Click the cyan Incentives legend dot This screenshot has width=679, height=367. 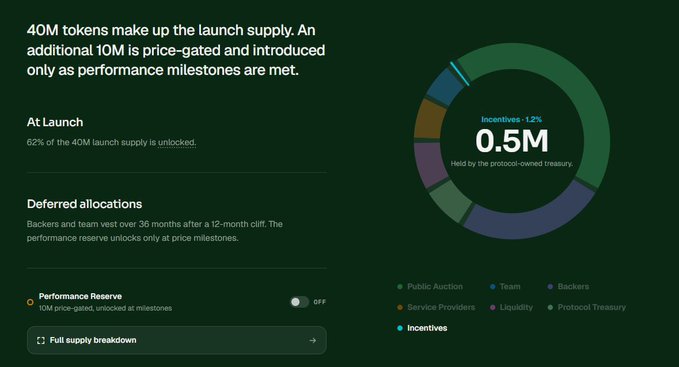(400, 328)
